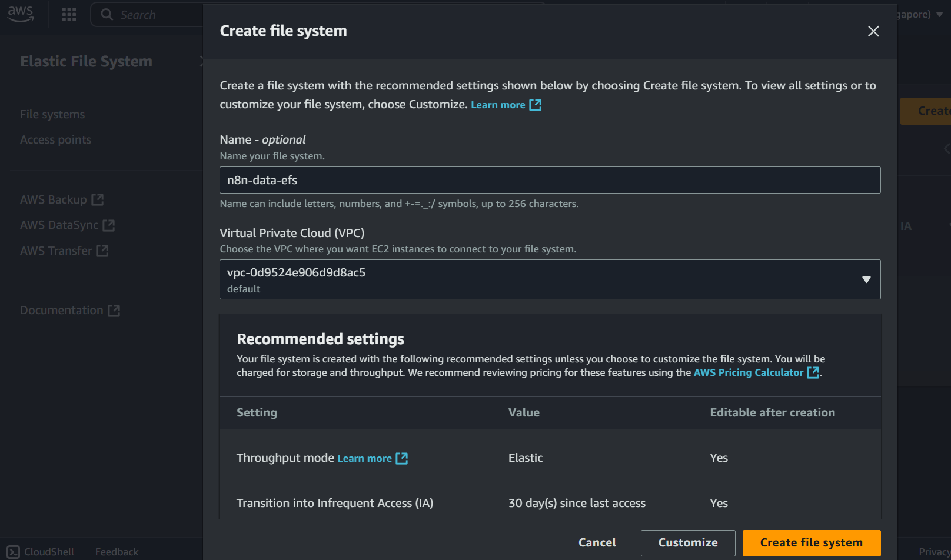
Task: Open Documentation sidebar link
Action: click(62, 311)
